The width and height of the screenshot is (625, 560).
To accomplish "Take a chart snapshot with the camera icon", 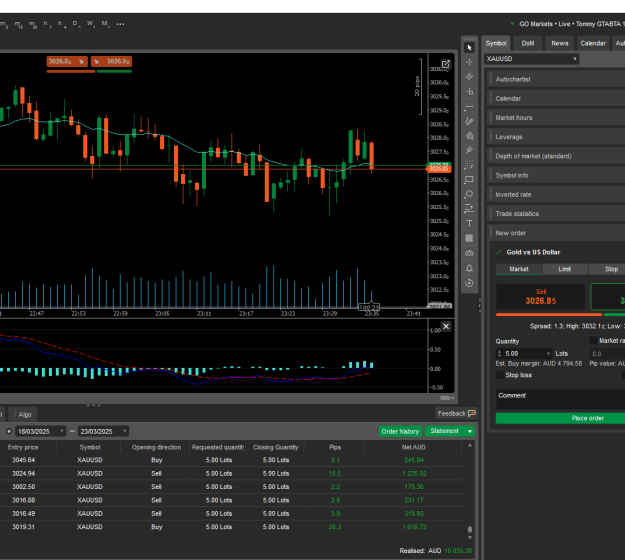I will click(x=469, y=253).
